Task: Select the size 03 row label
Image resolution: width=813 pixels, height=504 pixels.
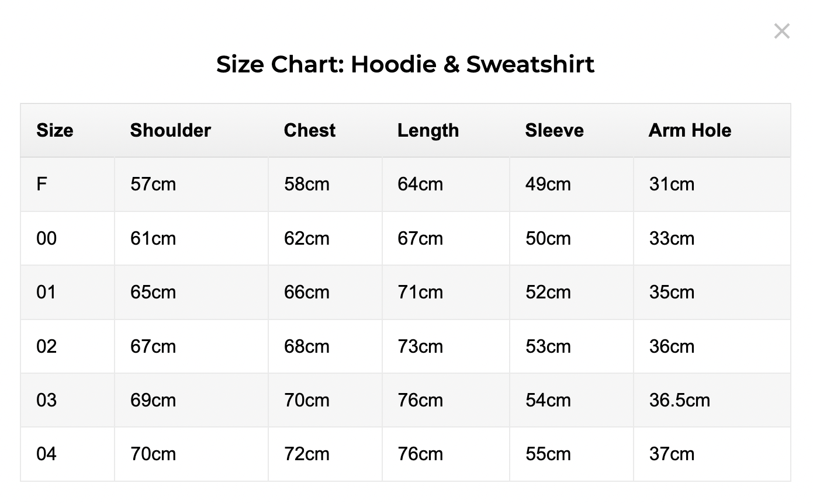Action: [47, 400]
